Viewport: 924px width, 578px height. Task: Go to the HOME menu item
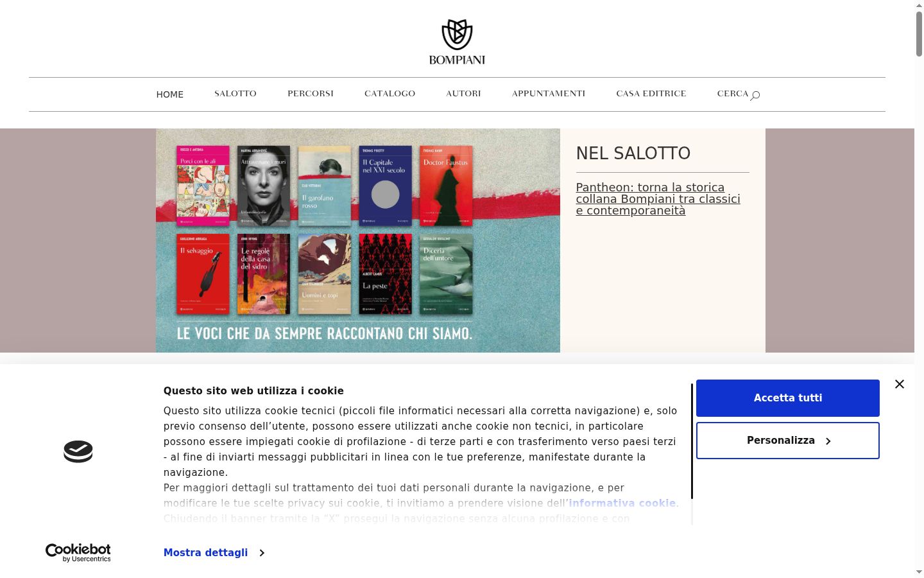click(170, 94)
